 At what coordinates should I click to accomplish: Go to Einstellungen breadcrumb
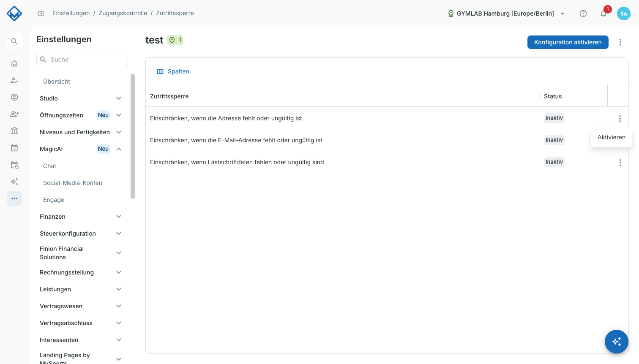(71, 13)
